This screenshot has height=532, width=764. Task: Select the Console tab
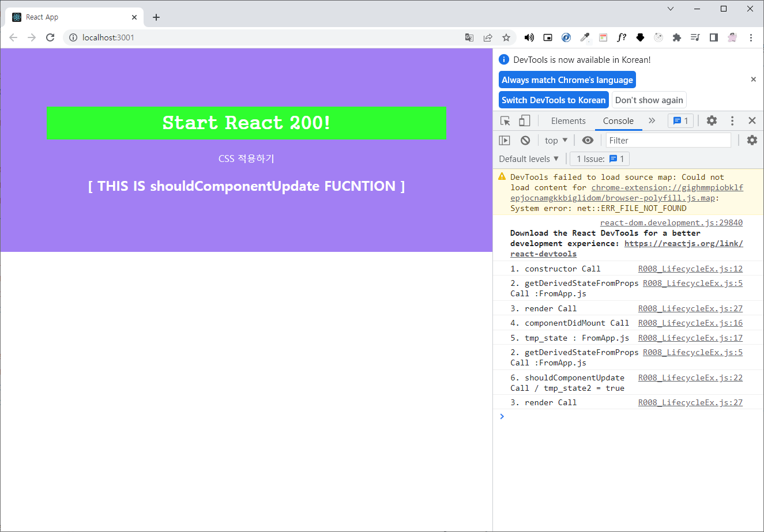[x=618, y=120]
